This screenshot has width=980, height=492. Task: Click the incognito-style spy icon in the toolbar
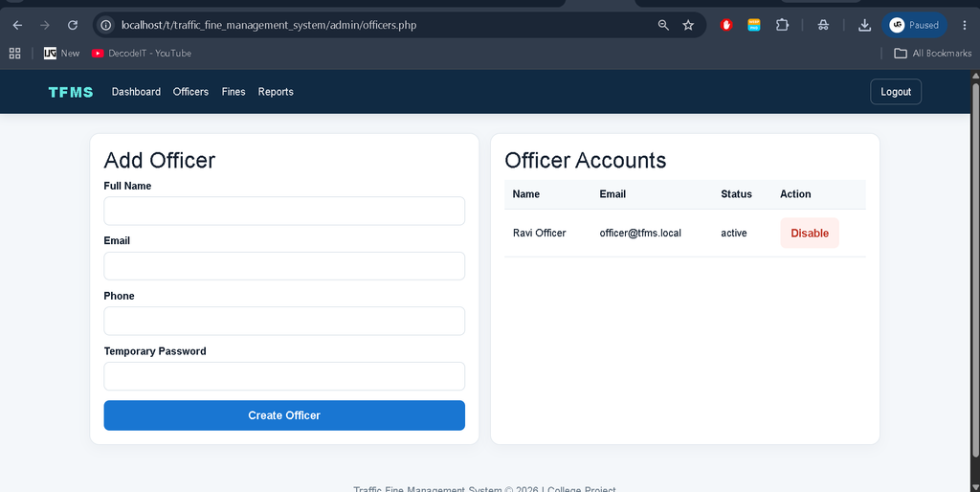pyautogui.click(x=823, y=25)
